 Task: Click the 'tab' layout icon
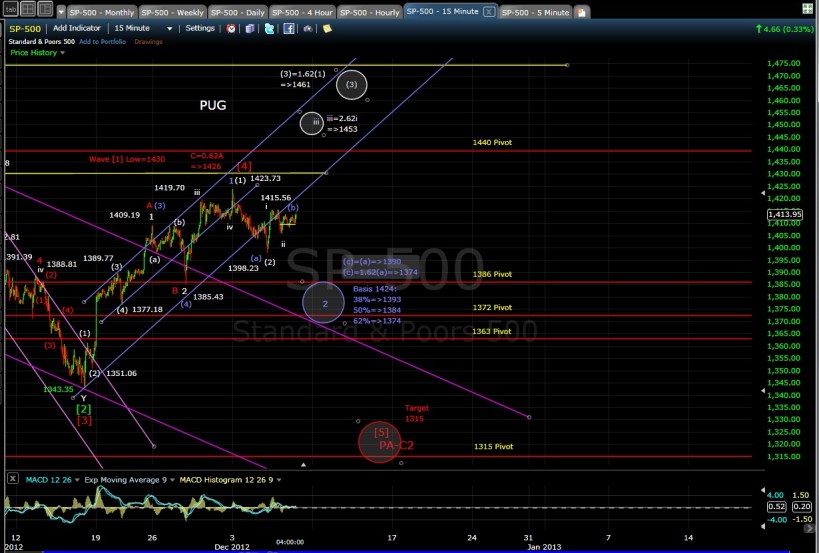pos(10,9)
